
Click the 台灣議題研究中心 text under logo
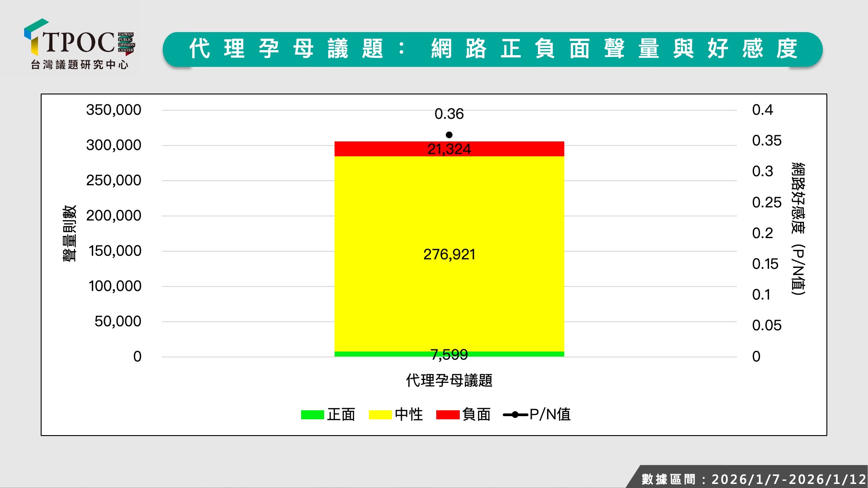point(80,65)
